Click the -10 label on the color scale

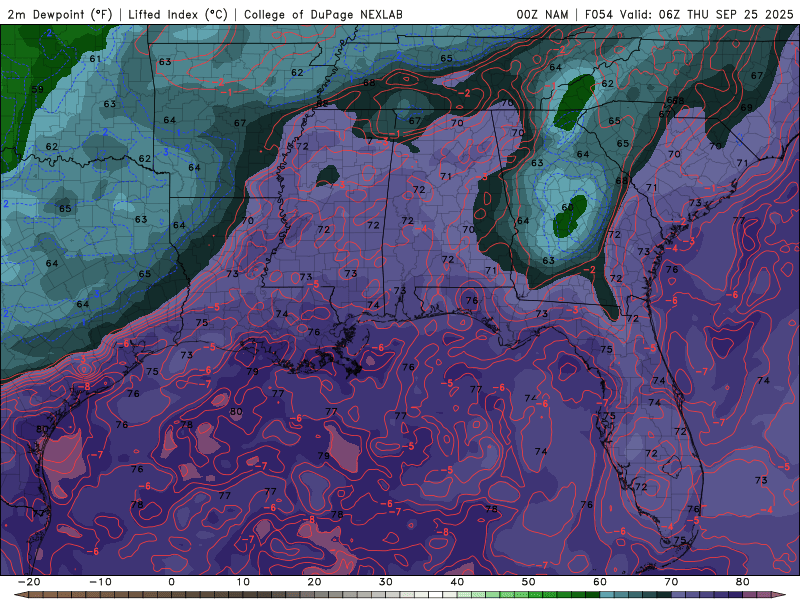tap(100, 582)
